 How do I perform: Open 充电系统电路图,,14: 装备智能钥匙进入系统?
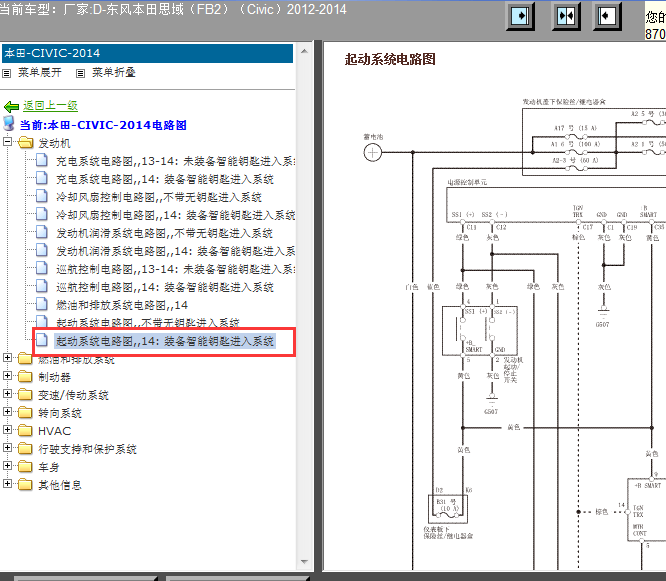tap(165, 179)
